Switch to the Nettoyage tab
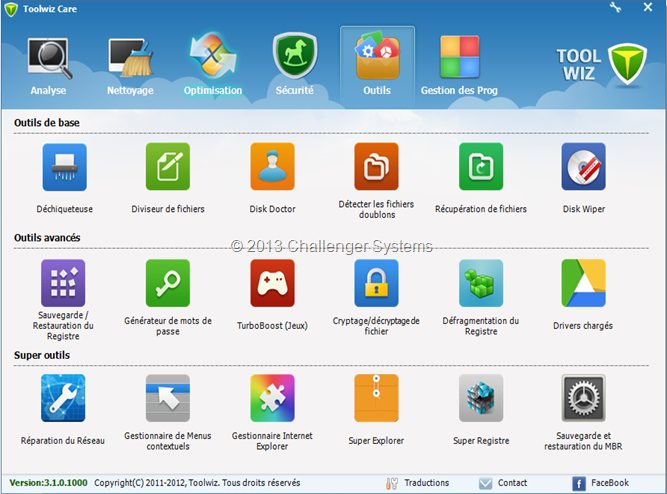 [x=131, y=66]
